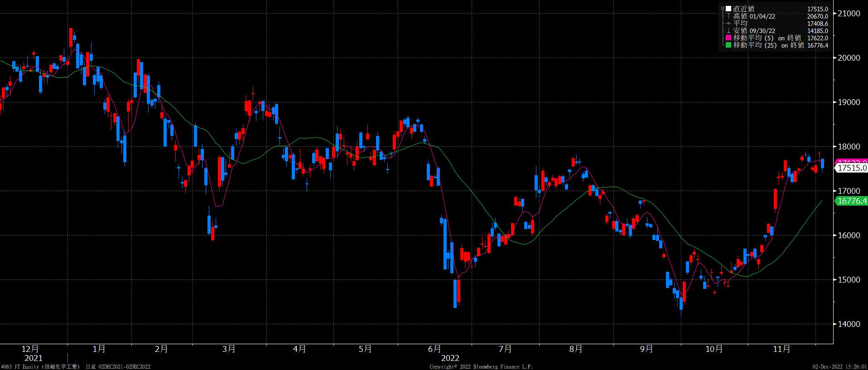Screen dimensions: 868x370
Task: Select the 平均 average marker icon
Action: click(728, 24)
